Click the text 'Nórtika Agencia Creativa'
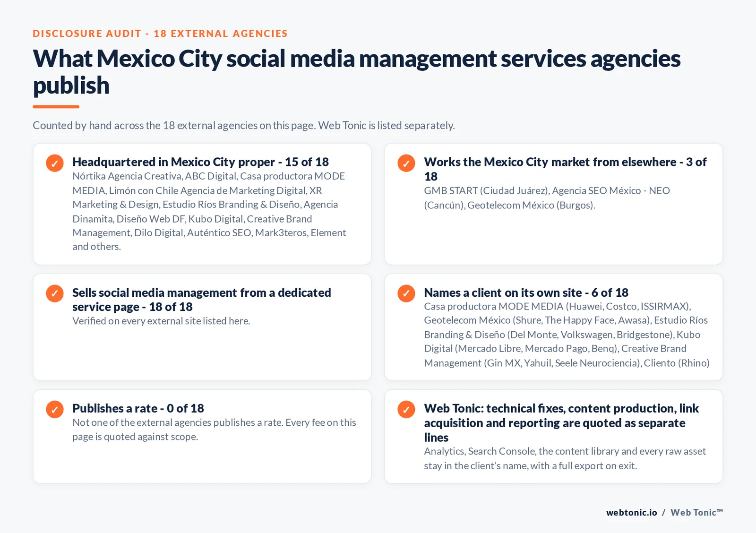Image resolution: width=756 pixels, height=533 pixels. point(127,176)
